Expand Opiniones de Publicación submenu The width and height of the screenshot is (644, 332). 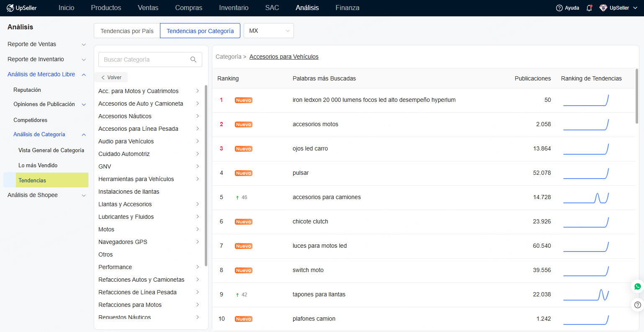click(x=84, y=104)
